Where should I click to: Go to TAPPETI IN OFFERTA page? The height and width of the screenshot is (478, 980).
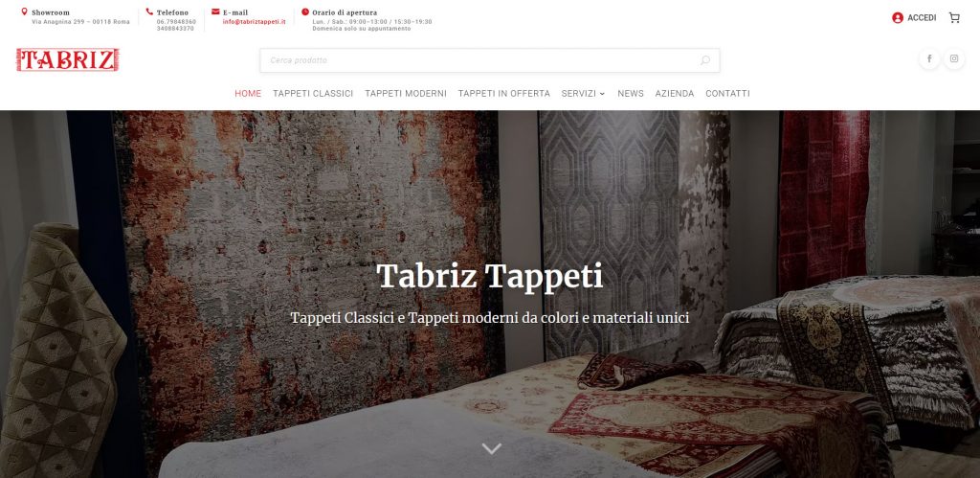[503, 93]
